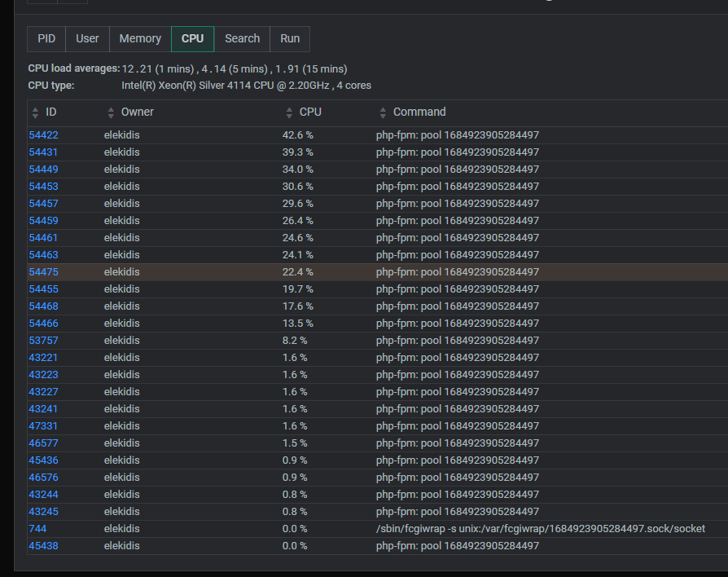Click process link 43244
The width and height of the screenshot is (728, 577).
tap(44, 495)
